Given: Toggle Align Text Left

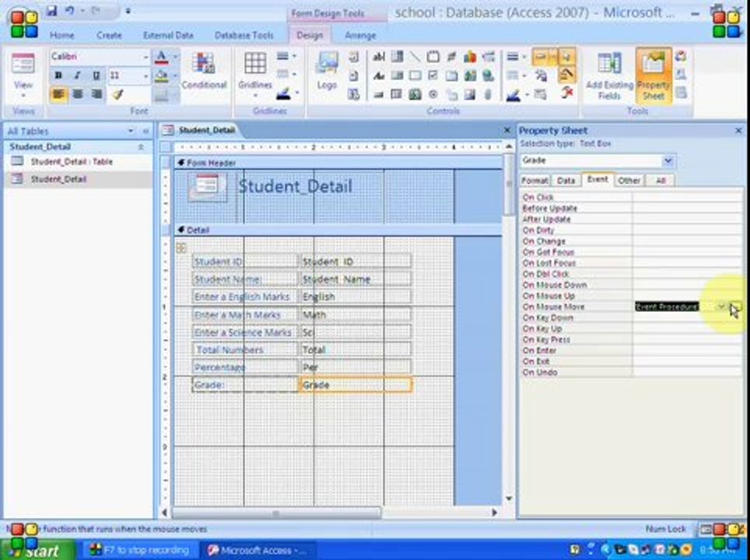Looking at the screenshot, I should click(x=58, y=94).
